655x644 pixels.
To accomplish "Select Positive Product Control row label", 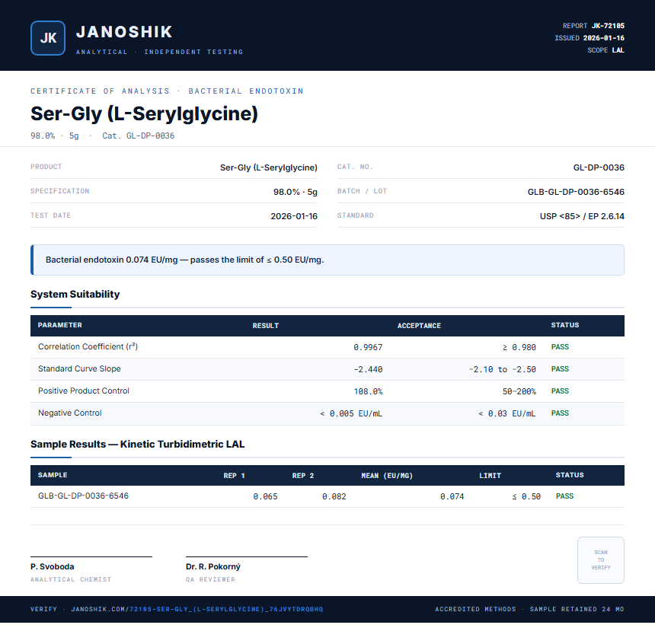I will click(x=84, y=391).
